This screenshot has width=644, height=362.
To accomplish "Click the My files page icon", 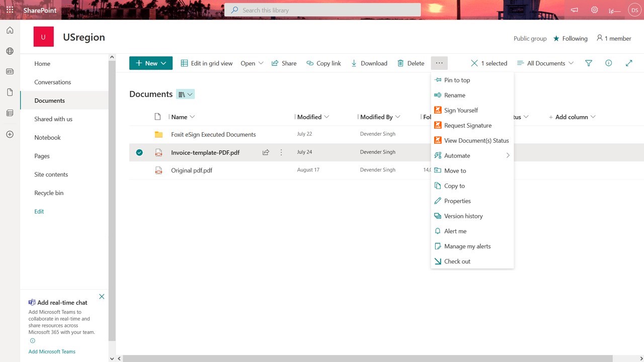I will point(10,93).
